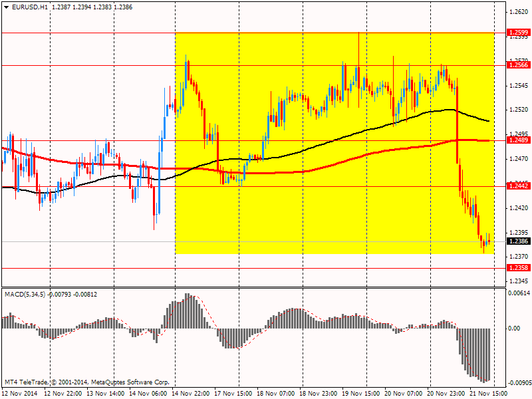Click the 20 Nov 23:00 time label
Viewport: 532px width, 399px height.
coord(446,393)
